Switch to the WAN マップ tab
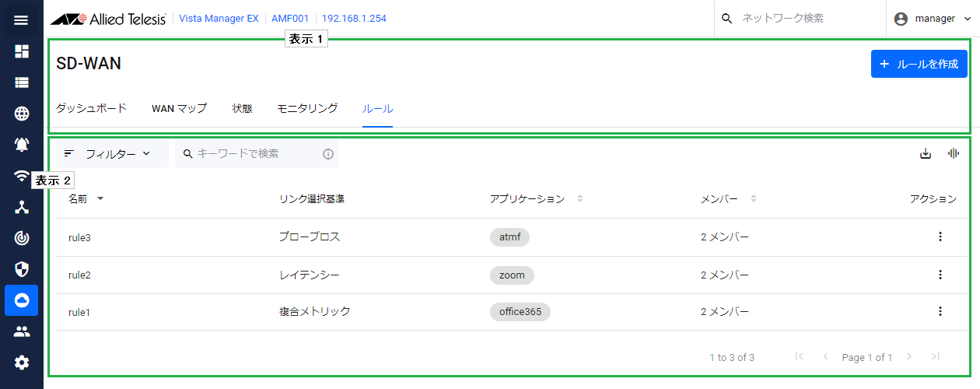The height and width of the screenshot is (389, 980). 179,108
